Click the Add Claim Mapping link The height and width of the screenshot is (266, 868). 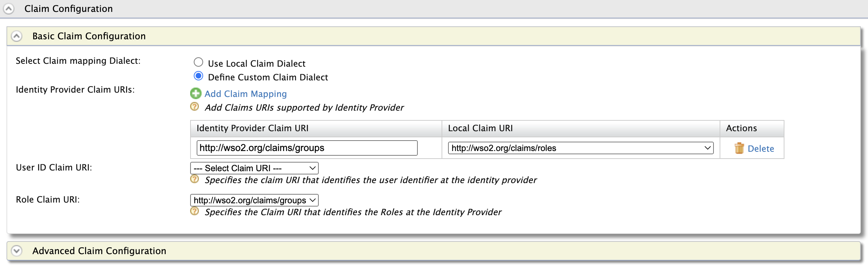coord(246,94)
